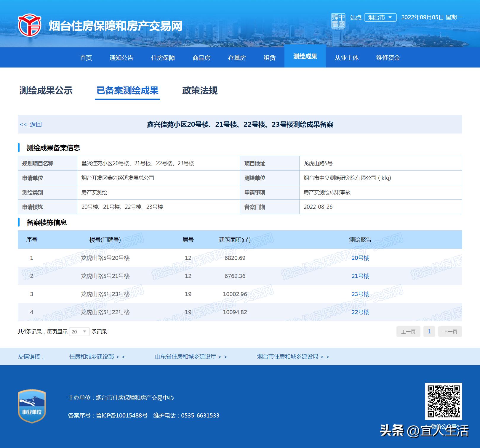The width and height of the screenshot is (480, 448).
Task: Open the 维修资金 navigation menu
Action: (x=388, y=58)
